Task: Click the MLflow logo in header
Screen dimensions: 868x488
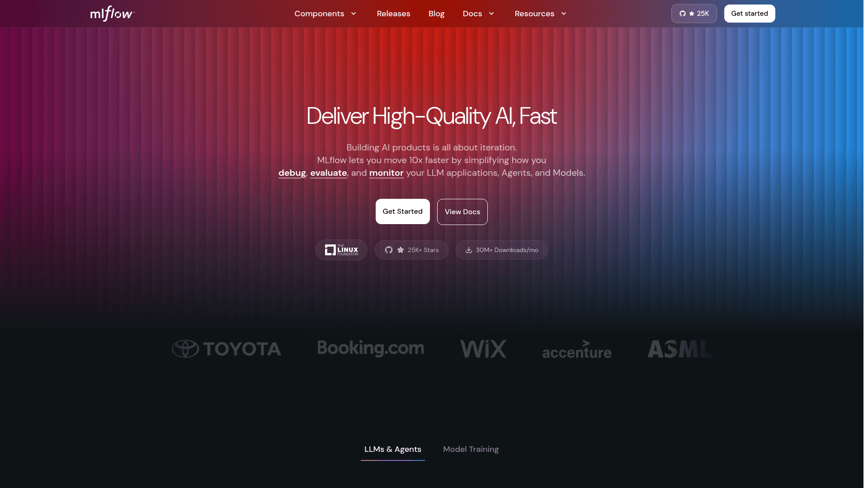Action: pyautogui.click(x=112, y=14)
